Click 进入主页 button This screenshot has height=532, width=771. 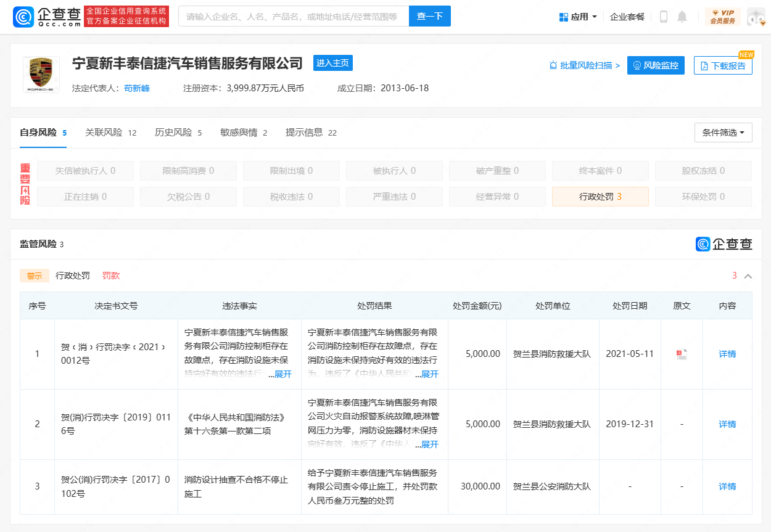[333, 63]
